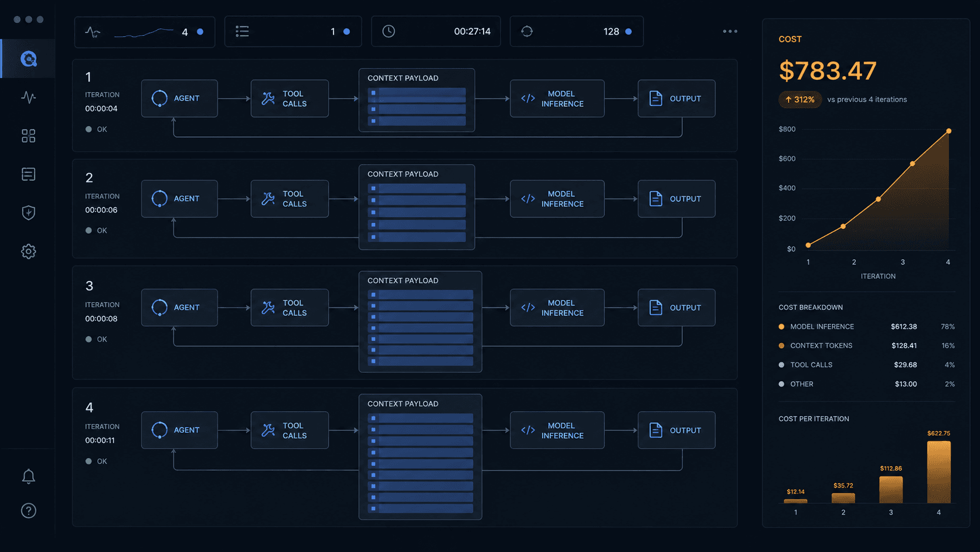Open the activity pulse sidebar icon
The height and width of the screenshot is (552, 980).
tap(29, 97)
